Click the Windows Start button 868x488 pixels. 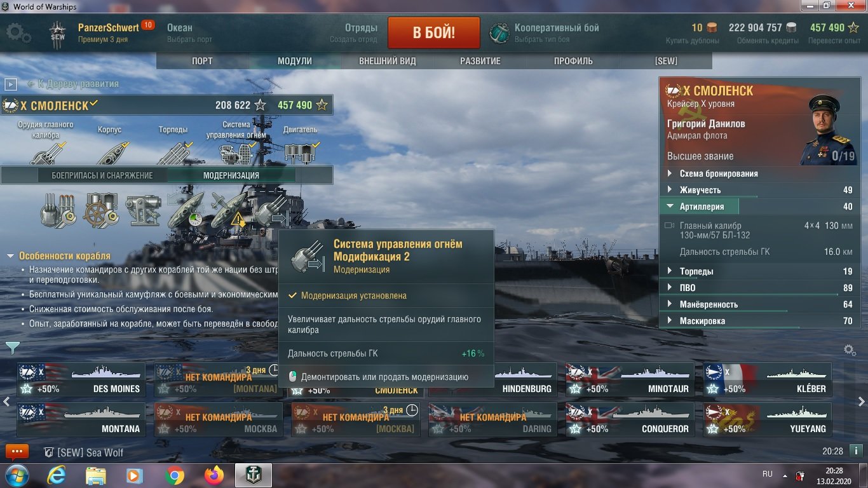click(16, 475)
